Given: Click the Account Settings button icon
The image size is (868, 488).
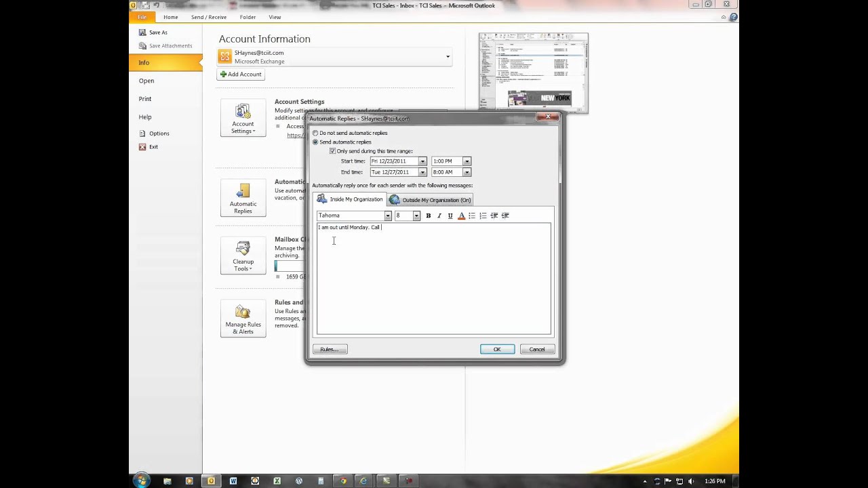Looking at the screenshot, I should [x=243, y=119].
